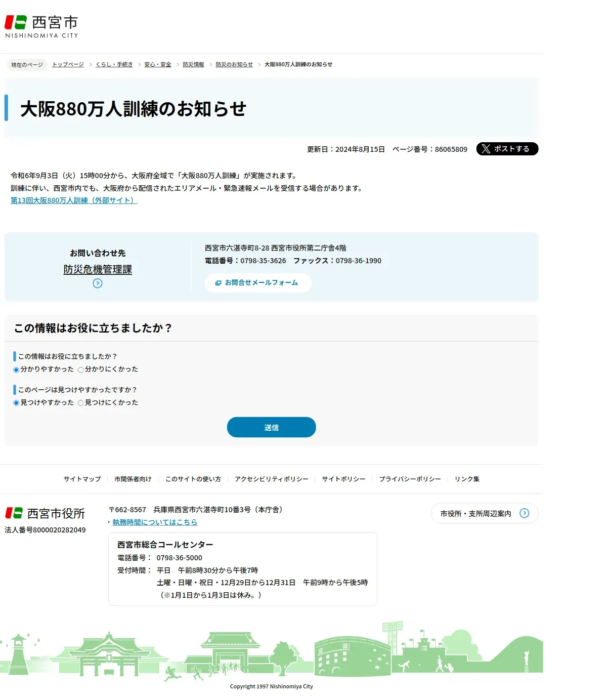Click the 西宮市総合コールセンター heading
The width and height of the screenshot is (607, 700).
click(165, 545)
